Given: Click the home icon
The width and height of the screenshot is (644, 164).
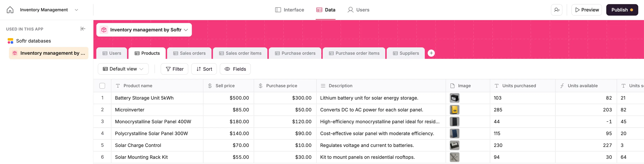Looking at the screenshot, I should coord(10,10).
